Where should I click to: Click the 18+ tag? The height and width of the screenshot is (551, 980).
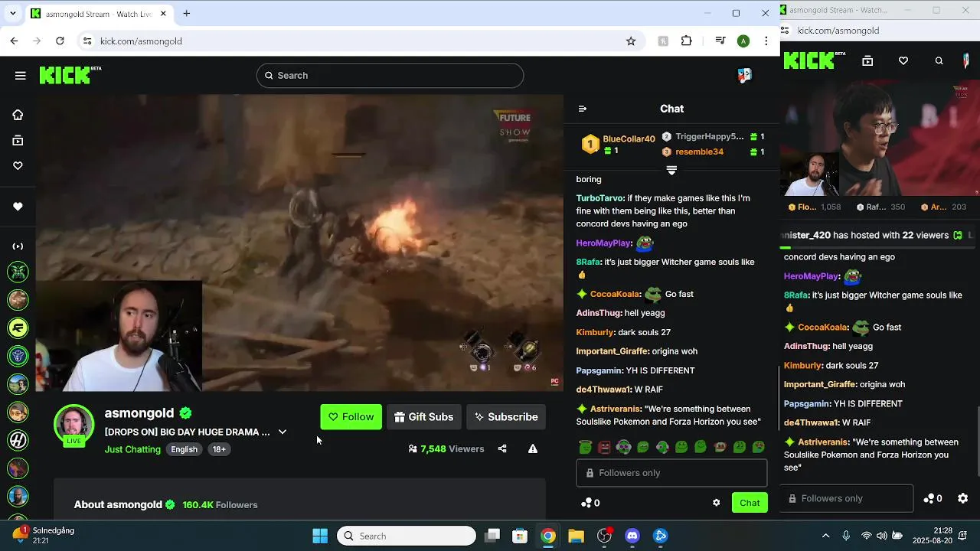click(219, 449)
